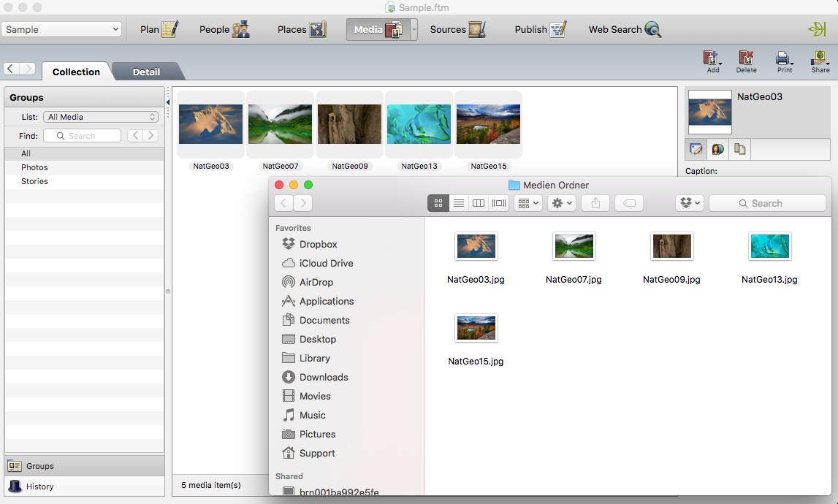The image size is (838, 504).
Task: Click the link-to-person icon in the media panel
Action: (x=717, y=149)
